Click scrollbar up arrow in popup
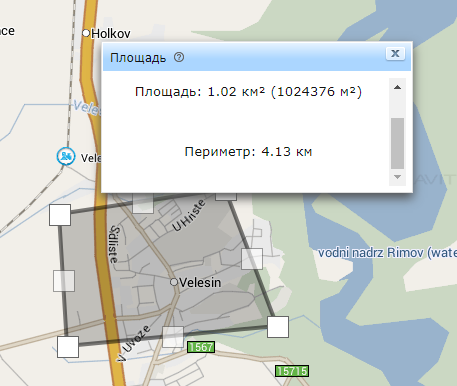The width and height of the screenshot is (457, 386). (397, 88)
